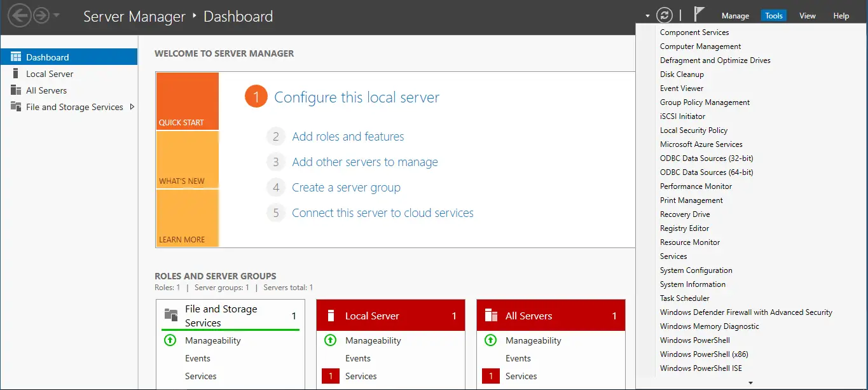Select the QUICK START tile
The width and height of the screenshot is (868, 390).
point(188,102)
